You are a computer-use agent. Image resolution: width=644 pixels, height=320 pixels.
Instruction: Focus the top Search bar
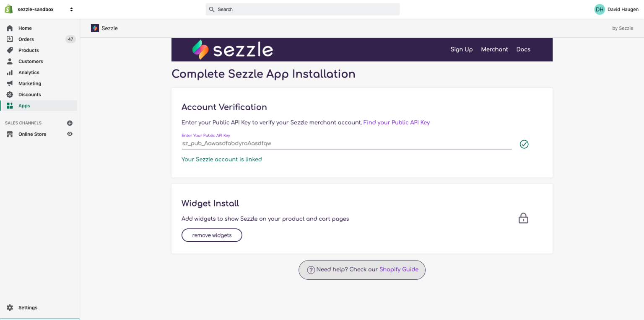302,9
